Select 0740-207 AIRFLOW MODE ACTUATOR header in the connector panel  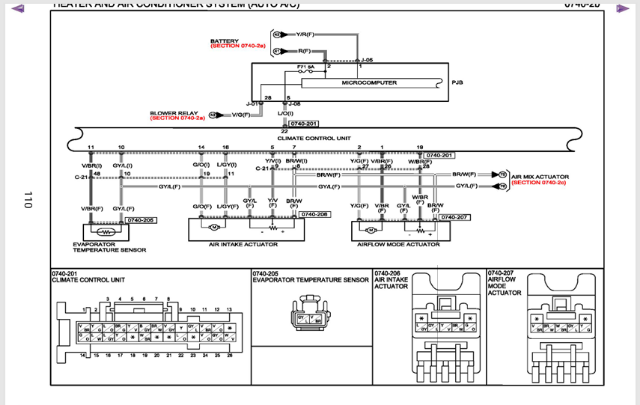(x=504, y=283)
